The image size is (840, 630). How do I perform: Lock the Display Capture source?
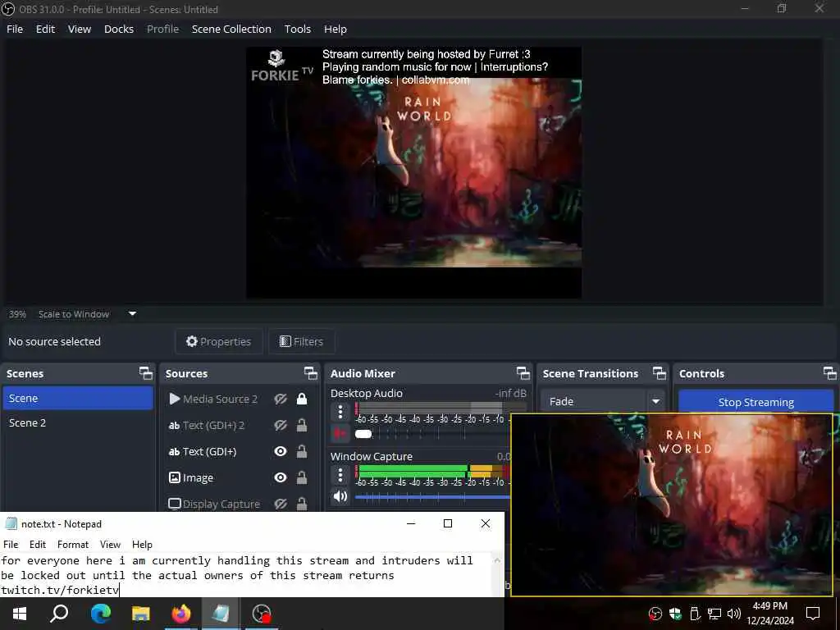[x=302, y=504]
